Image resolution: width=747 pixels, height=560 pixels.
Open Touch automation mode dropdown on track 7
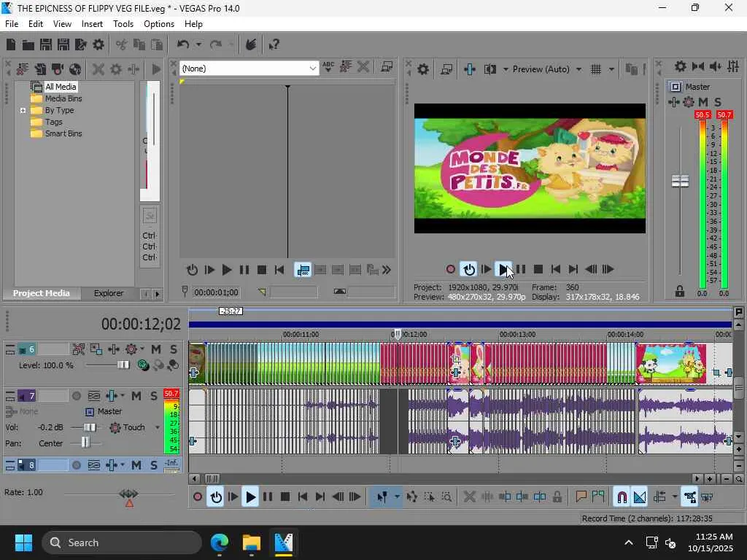point(158,427)
